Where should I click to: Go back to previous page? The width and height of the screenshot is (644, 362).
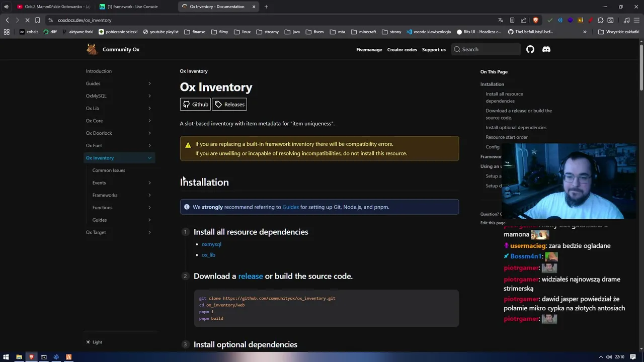[x=7, y=20]
